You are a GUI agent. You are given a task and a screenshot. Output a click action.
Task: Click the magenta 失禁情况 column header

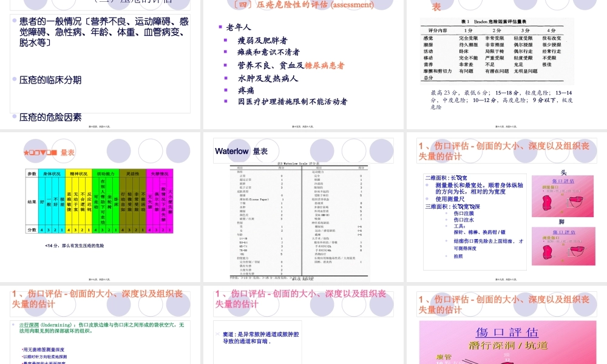pos(160,174)
